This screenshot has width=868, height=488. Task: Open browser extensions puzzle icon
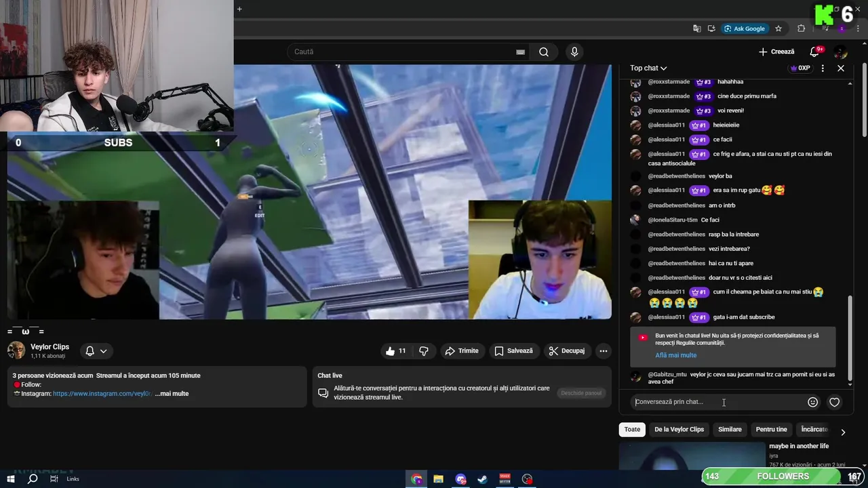point(801,28)
